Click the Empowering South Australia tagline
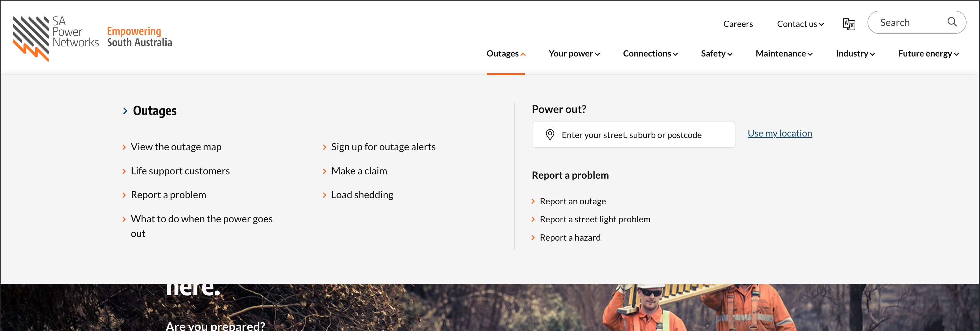This screenshot has height=331, width=980. (x=139, y=36)
